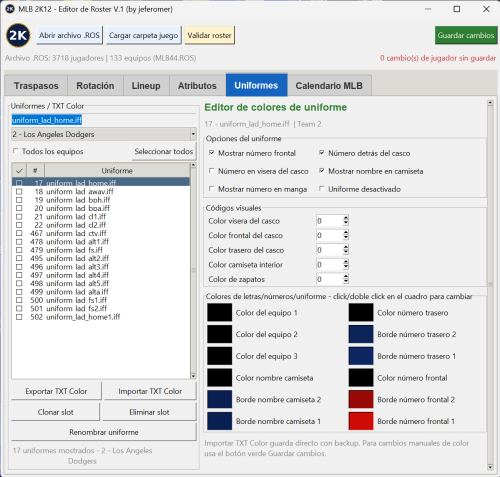500x477 pixels.
Task: Click Validar roster button
Action: pos(209,35)
